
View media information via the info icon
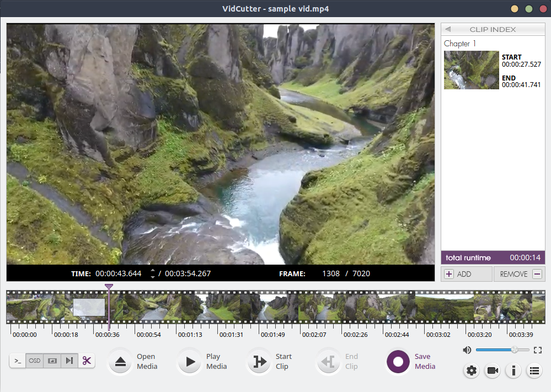tap(513, 370)
